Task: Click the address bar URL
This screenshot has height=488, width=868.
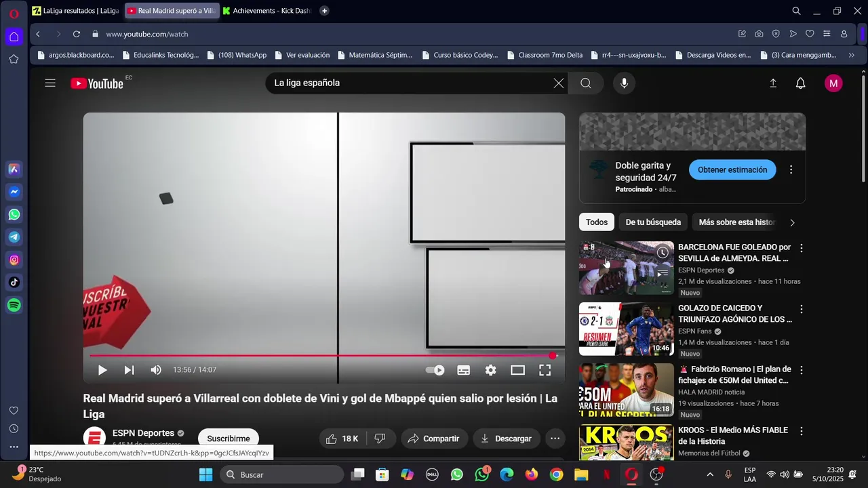Action: coord(147,34)
